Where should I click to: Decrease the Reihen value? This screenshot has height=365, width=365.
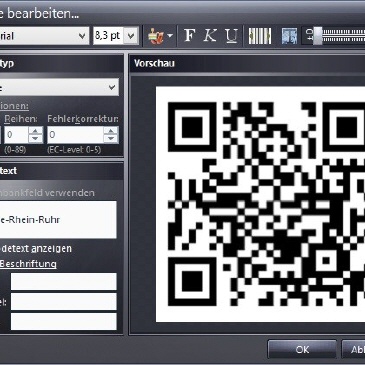coord(36,139)
